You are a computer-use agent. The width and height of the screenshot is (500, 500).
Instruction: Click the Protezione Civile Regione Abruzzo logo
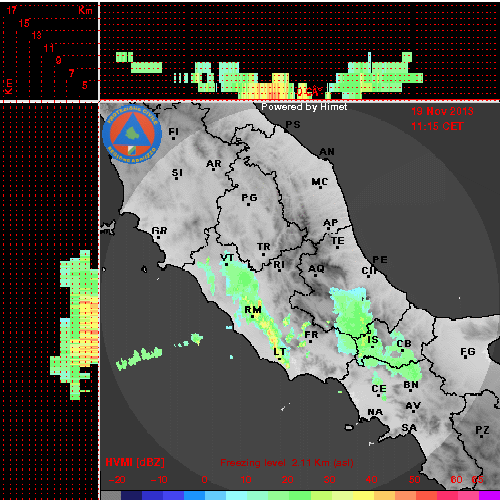(132, 134)
